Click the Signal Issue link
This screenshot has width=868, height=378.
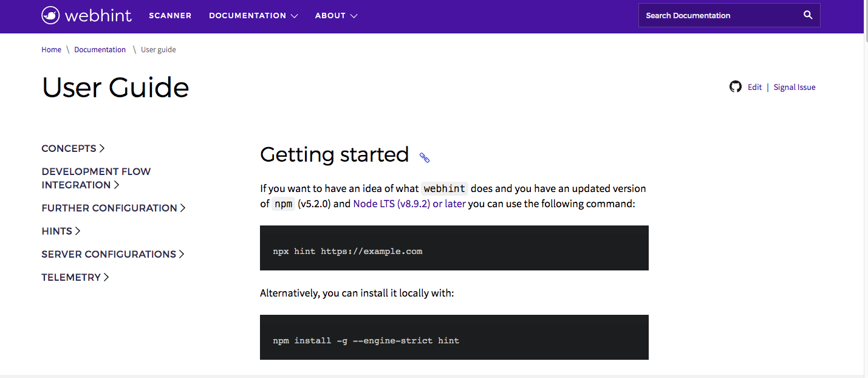[x=795, y=87]
